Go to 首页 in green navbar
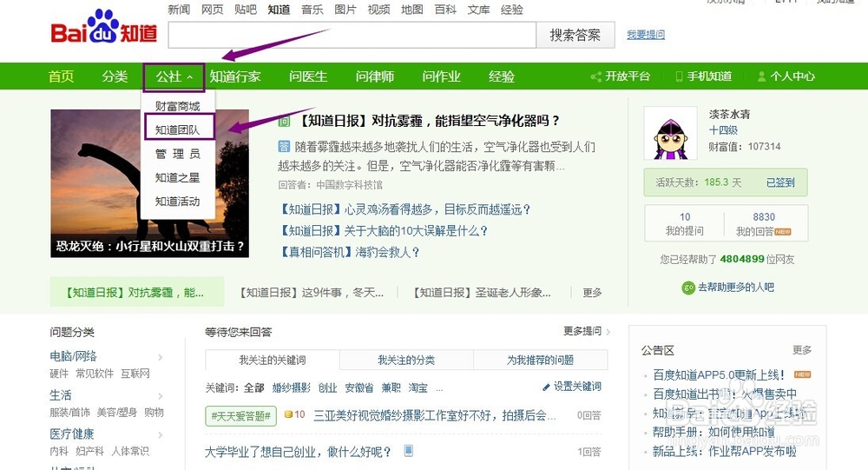The image size is (868, 470). [x=61, y=76]
